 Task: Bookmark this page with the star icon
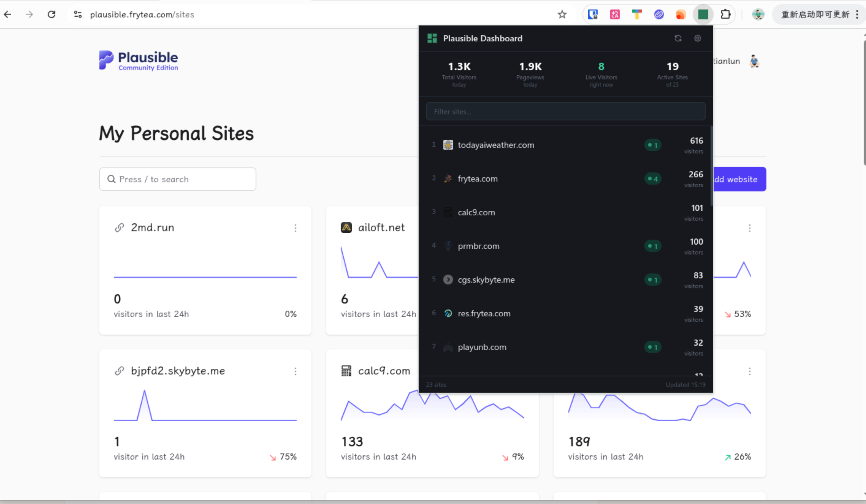click(x=562, y=14)
